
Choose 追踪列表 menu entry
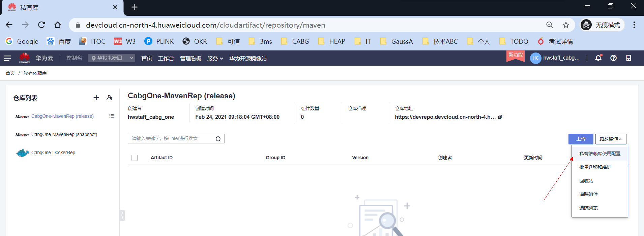tap(600, 208)
